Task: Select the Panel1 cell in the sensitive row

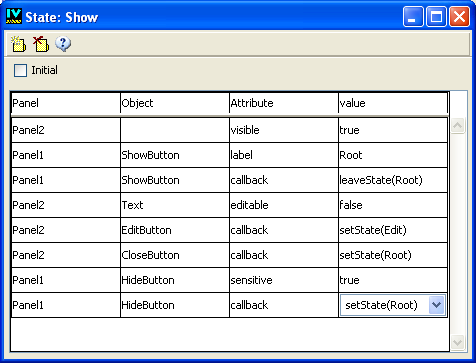Action: tap(66, 280)
